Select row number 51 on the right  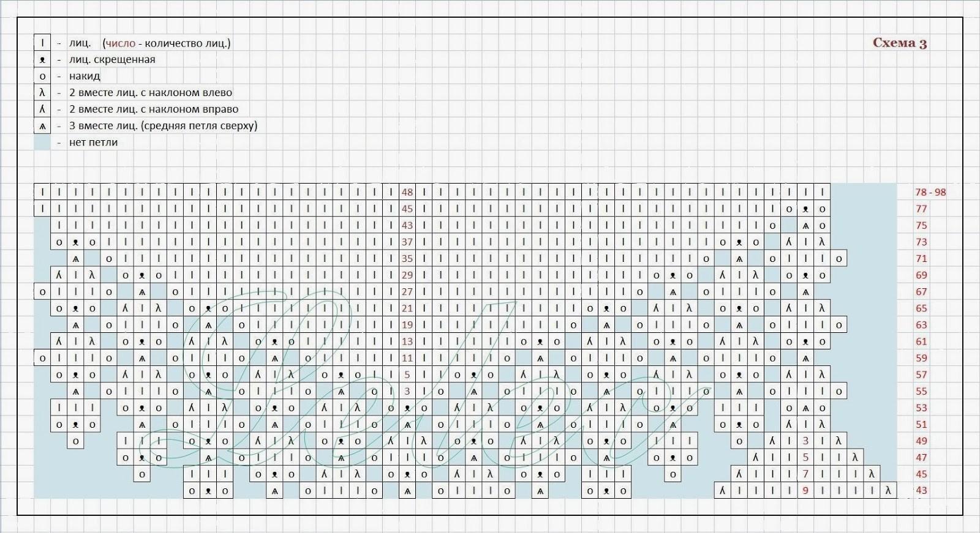(921, 424)
